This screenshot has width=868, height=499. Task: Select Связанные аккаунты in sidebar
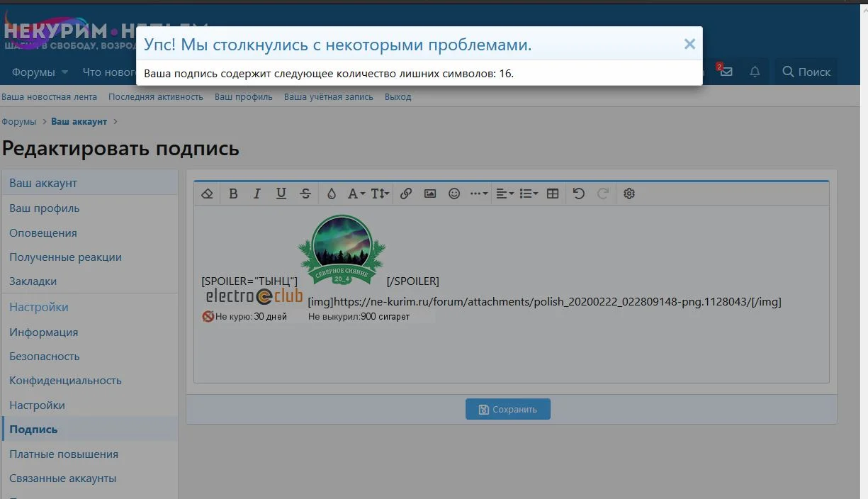click(90, 478)
